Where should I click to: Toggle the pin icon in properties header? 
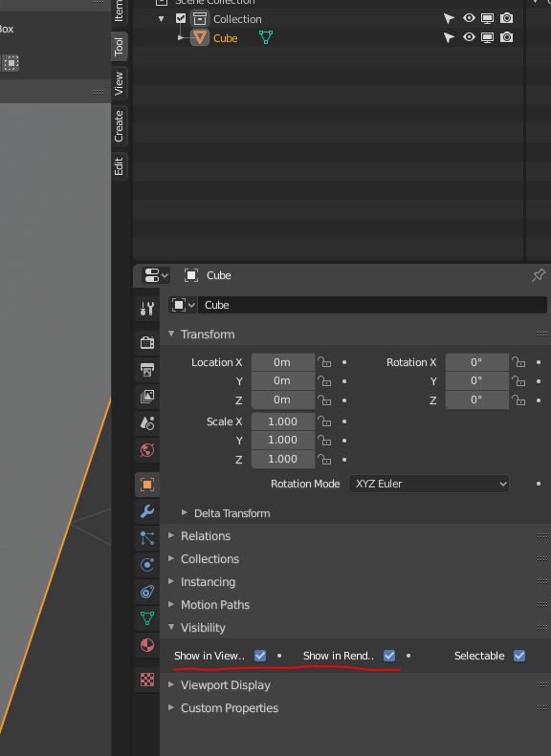pyautogui.click(x=538, y=275)
